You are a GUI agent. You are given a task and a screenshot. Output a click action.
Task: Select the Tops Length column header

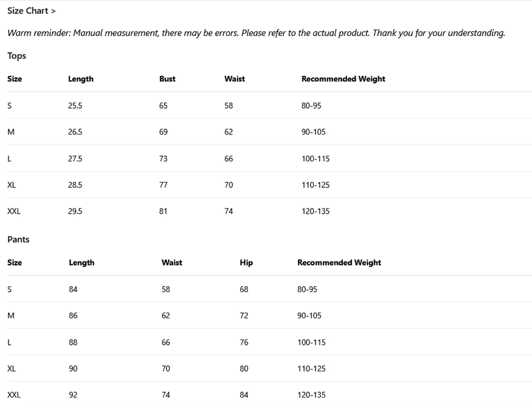(x=81, y=79)
